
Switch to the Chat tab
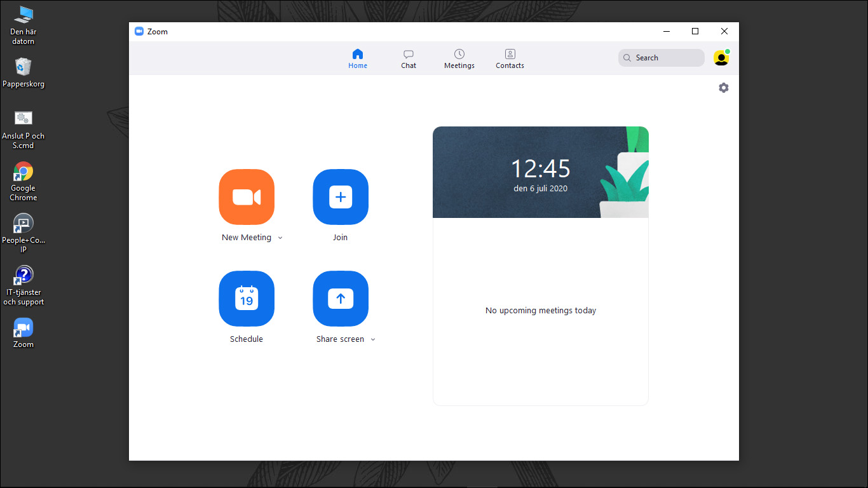[x=409, y=58]
